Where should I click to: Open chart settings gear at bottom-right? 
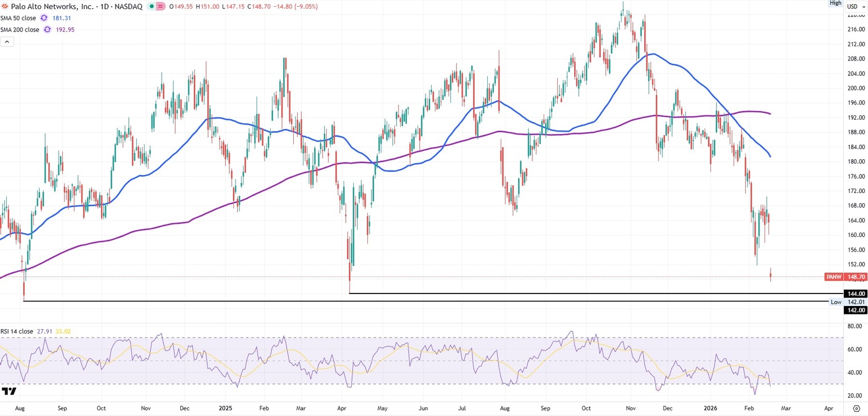coord(856,408)
